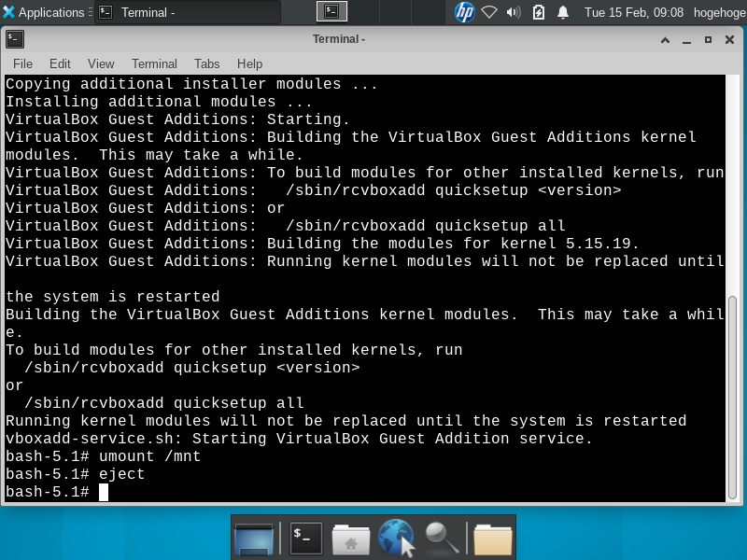This screenshot has height=560, width=747.
Task: Click the terminal window title icon
Action: [x=15, y=39]
